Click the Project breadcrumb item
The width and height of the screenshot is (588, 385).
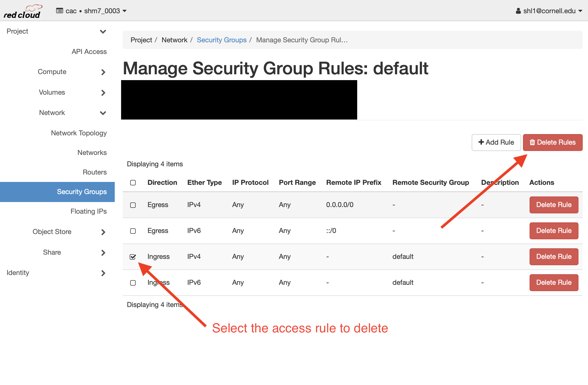pyautogui.click(x=141, y=40)
